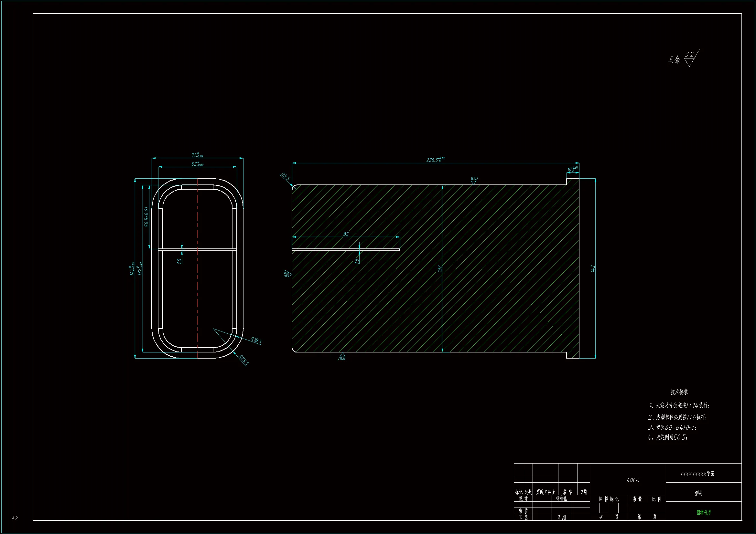Select the 0.8 roughness symbol on top edge
This screenshot has height=534, width=756.
pyautogui.click(x=474, y=180)
